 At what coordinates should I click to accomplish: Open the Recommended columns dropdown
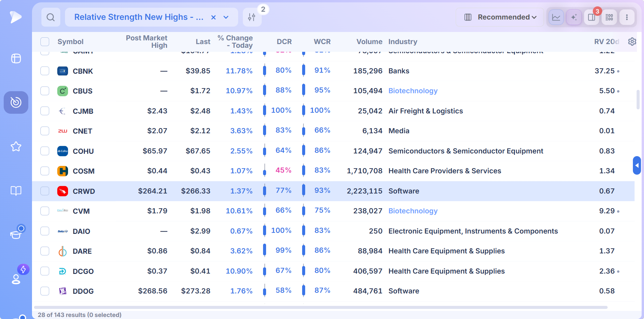click(500, 17)
